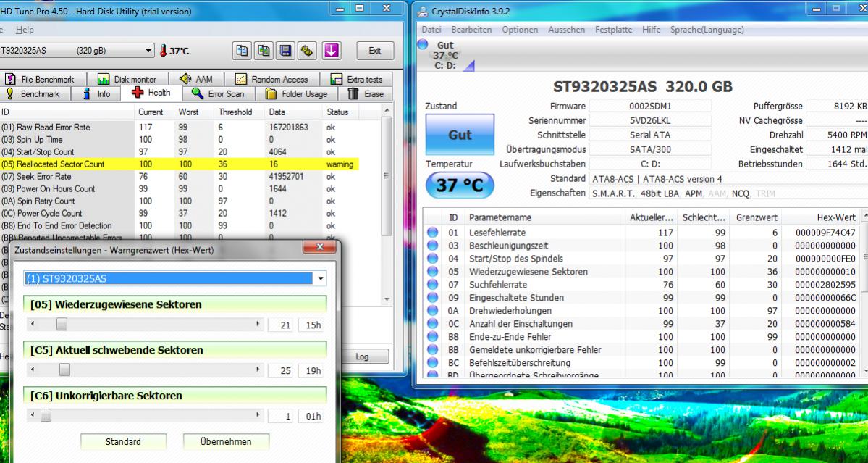This screenshot has width=868, height=463.
Task: Click the big blue Gut Zustand button
Action: [x=460, y=135]
